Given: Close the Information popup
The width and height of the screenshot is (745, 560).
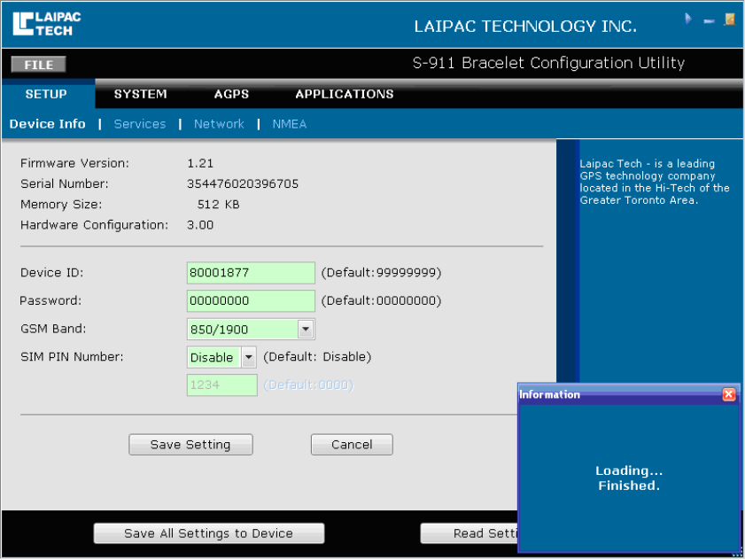Looking at the screenshot, I should 729,394.
